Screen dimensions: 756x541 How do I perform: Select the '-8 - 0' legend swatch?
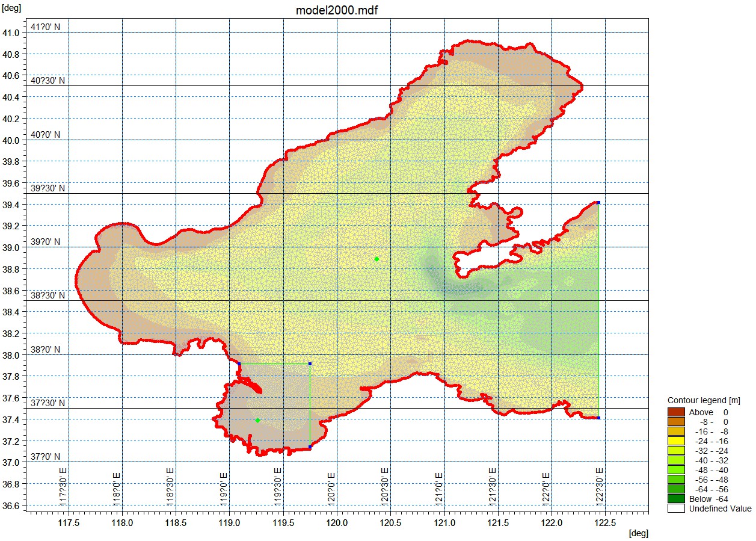point(676,422)
